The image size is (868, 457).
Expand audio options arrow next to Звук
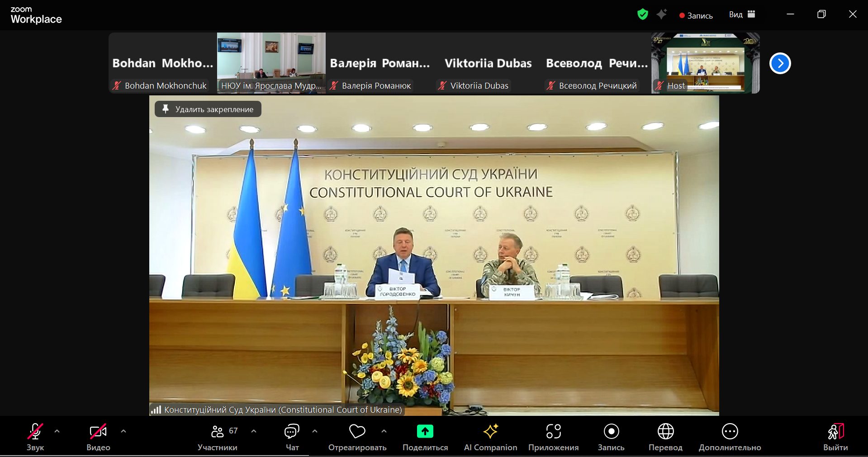(57, 431)
